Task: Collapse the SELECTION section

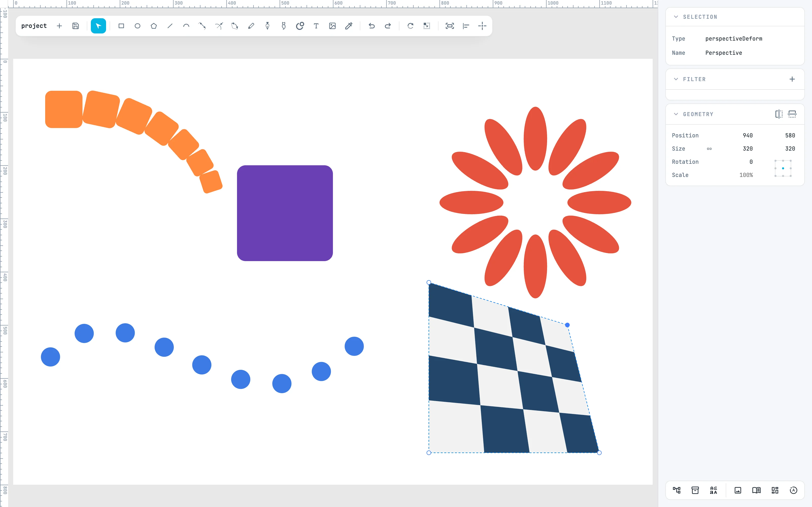Action: coord(676,17)
